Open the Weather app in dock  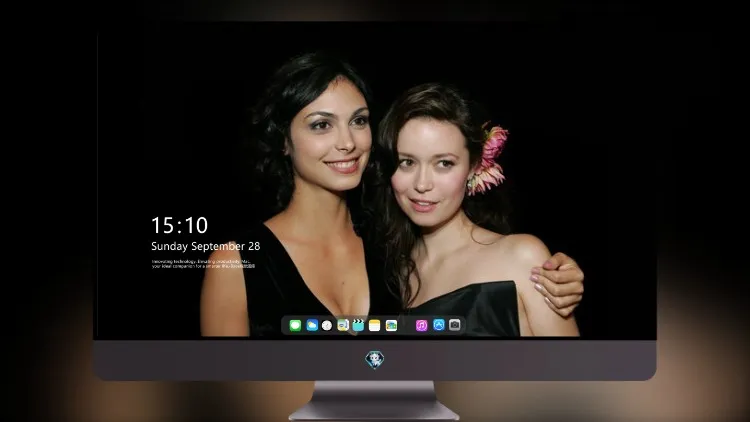[x=312, y=325]
